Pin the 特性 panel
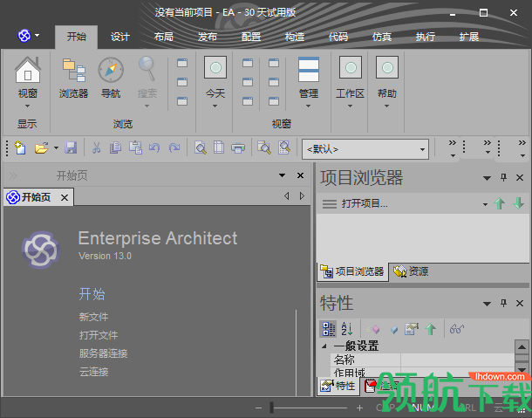Image resolution: width=532 pixels, height=418 pixels. point(503,303)
